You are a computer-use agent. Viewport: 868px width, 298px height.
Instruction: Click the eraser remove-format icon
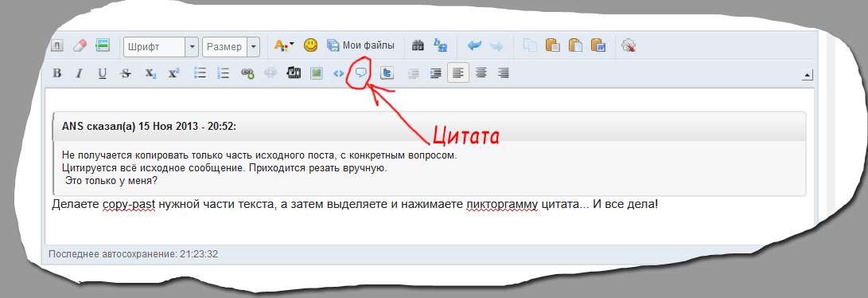(80, 46)
